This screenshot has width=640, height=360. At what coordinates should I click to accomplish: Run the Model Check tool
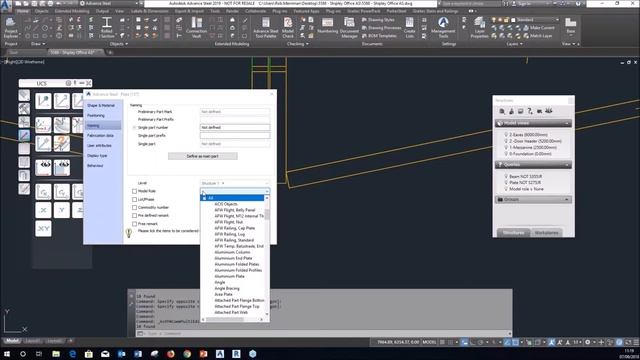pos(288,28)
